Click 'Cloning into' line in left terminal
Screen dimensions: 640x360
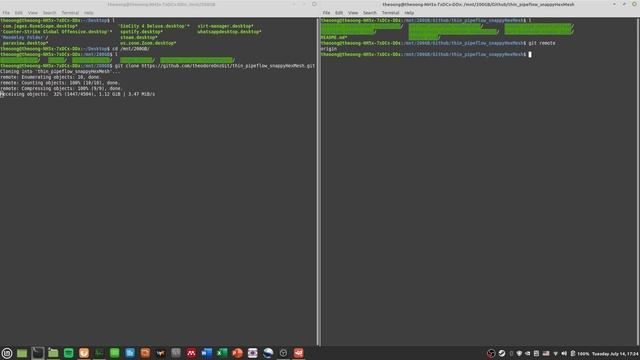60,71
